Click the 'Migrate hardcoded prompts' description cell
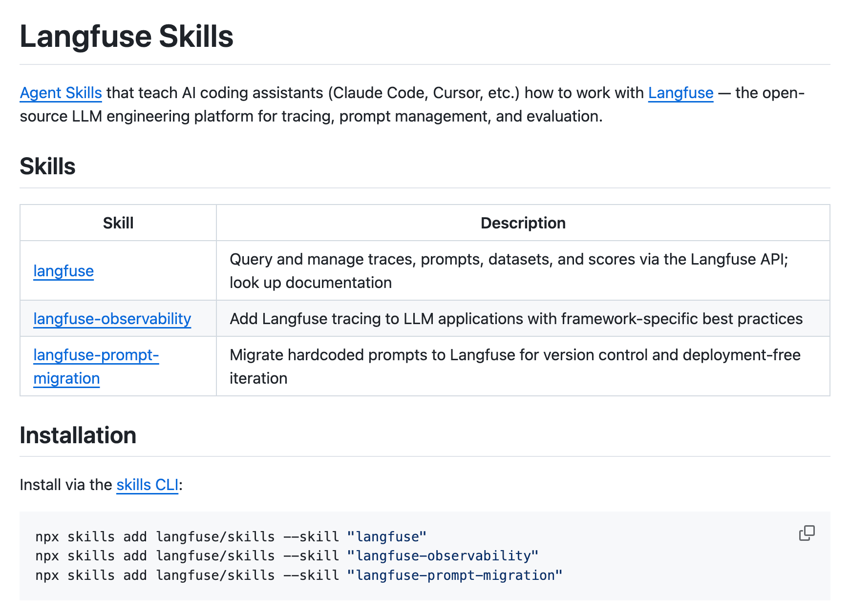The image size is (850, 616). click(x=515, y=366)
